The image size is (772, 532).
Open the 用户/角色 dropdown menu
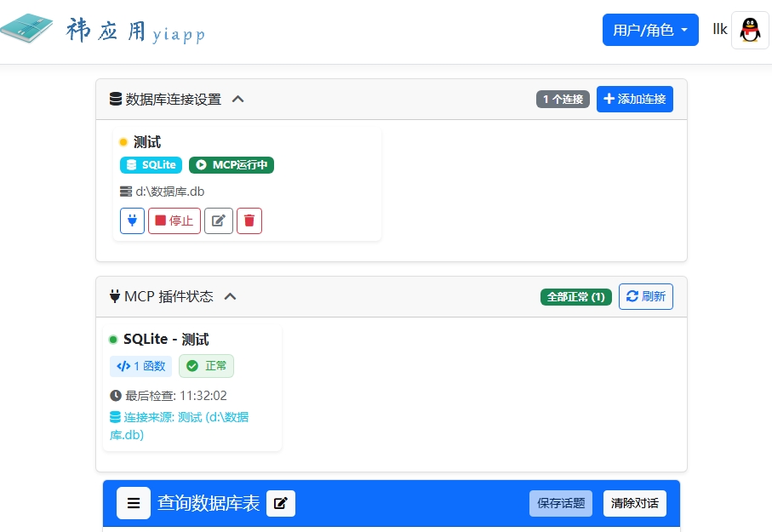[x=650, y=30]
